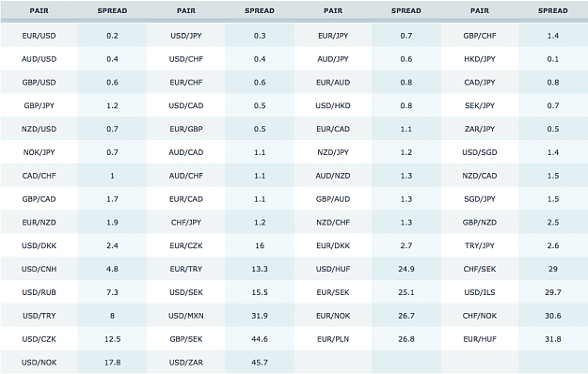The image size is (588, 374).
Task: Click the USD/TRY pair
Action: pyautogui.click(x=39, y=316)
